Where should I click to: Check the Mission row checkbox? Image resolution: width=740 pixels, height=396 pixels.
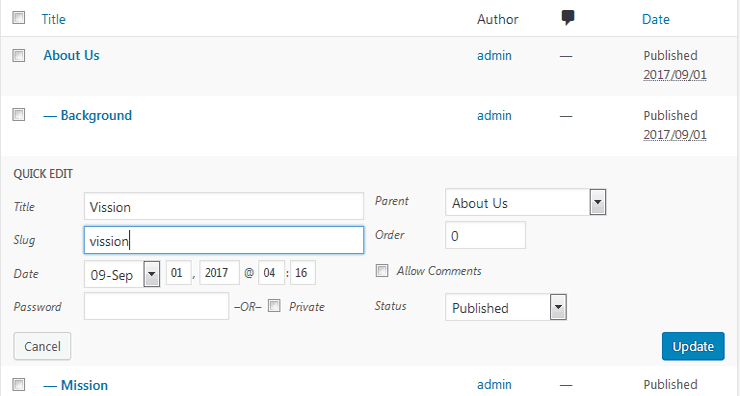point(19,384)
